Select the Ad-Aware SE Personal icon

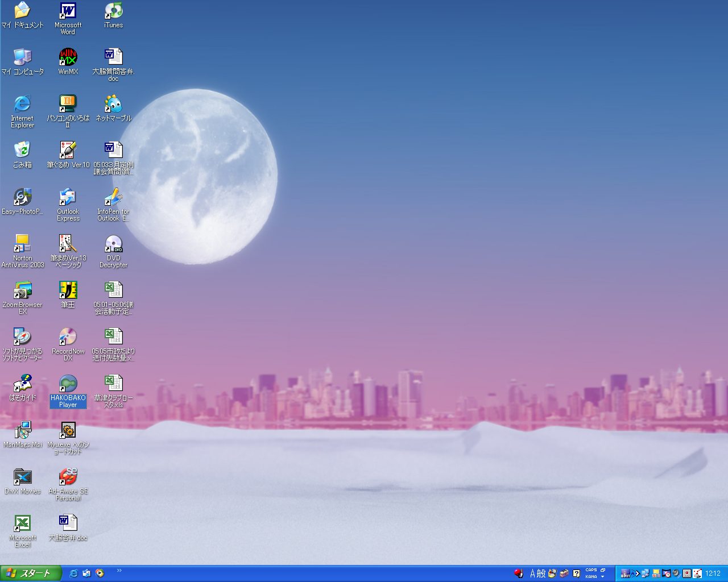68,477
